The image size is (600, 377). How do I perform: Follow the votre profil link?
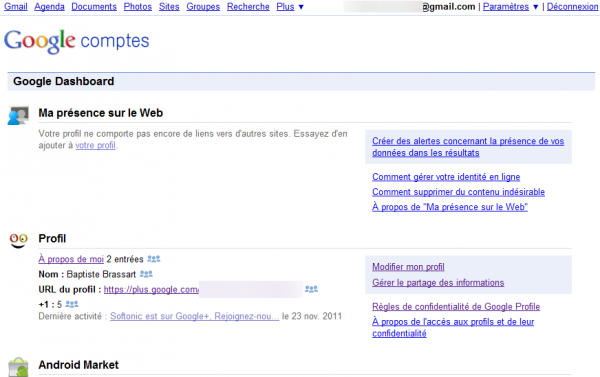click(95, 145)
